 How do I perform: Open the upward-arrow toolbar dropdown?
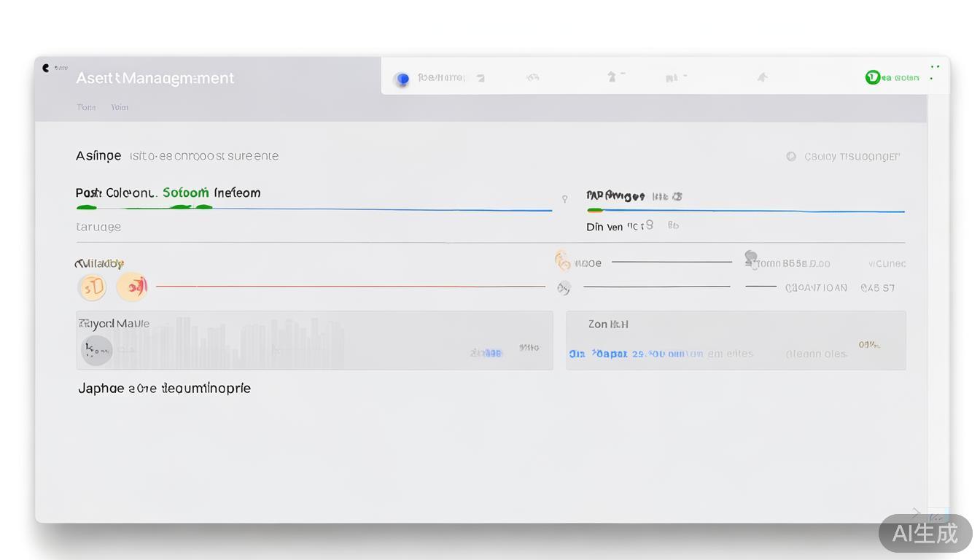coord(615,77)
